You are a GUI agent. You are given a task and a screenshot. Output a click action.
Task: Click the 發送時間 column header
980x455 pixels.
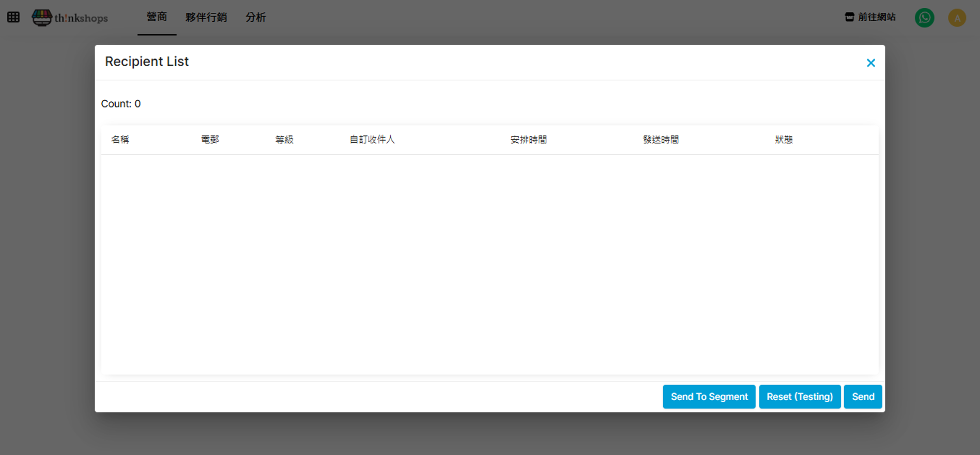[661, 140]
